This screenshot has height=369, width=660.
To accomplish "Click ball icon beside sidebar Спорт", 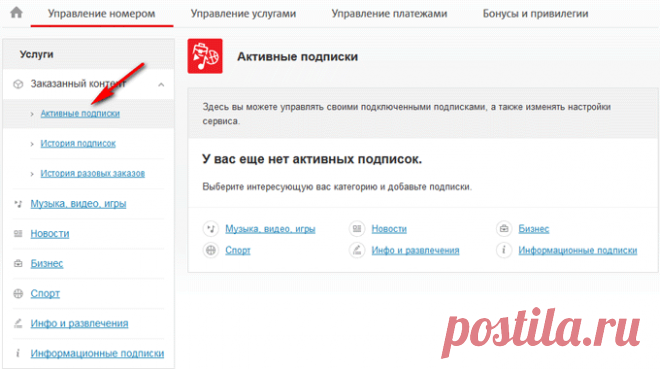I will tap(18, 294).
